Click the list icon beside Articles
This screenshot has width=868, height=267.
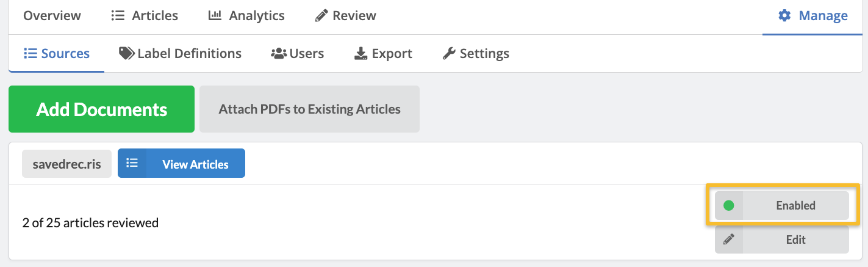(x=118, y=16)
